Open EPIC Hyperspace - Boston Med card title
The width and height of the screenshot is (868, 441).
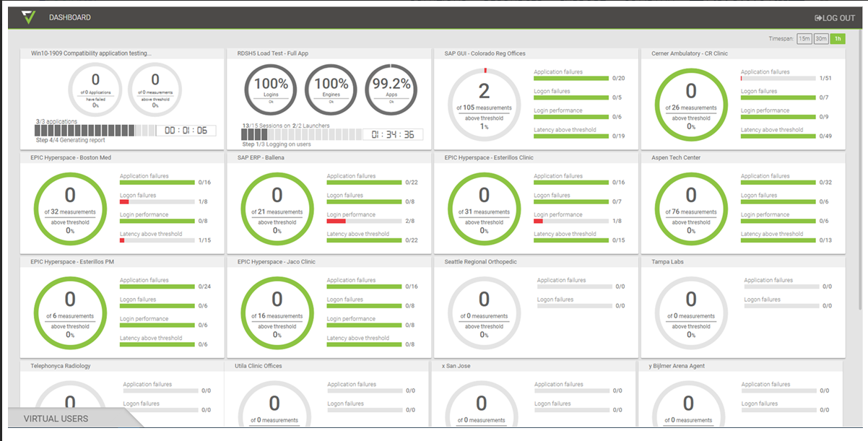pyautogui.click(x=71, y=157)
